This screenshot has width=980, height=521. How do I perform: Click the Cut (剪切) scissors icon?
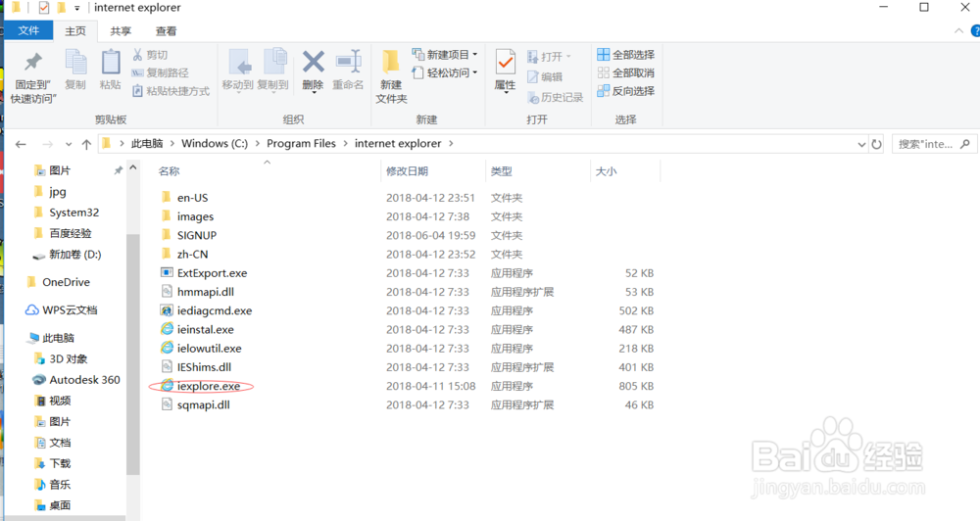(137, 54)
